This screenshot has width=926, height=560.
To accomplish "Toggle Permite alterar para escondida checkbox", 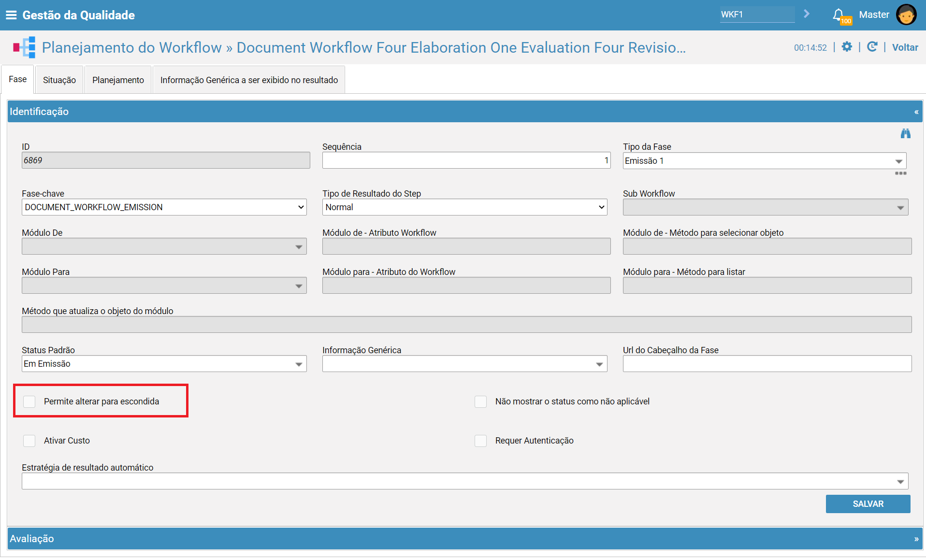I will click(x=29, y=402).
